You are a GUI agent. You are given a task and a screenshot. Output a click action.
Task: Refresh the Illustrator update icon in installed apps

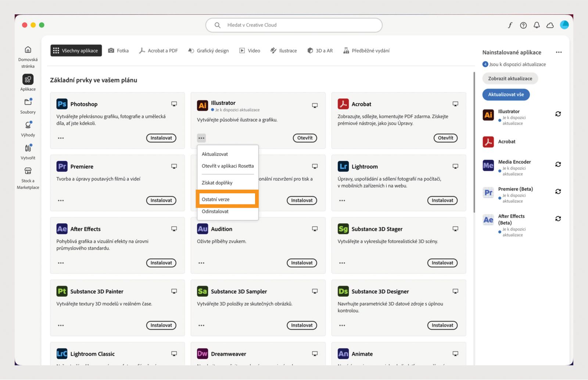pyautogui.click(x=558, y=114)
